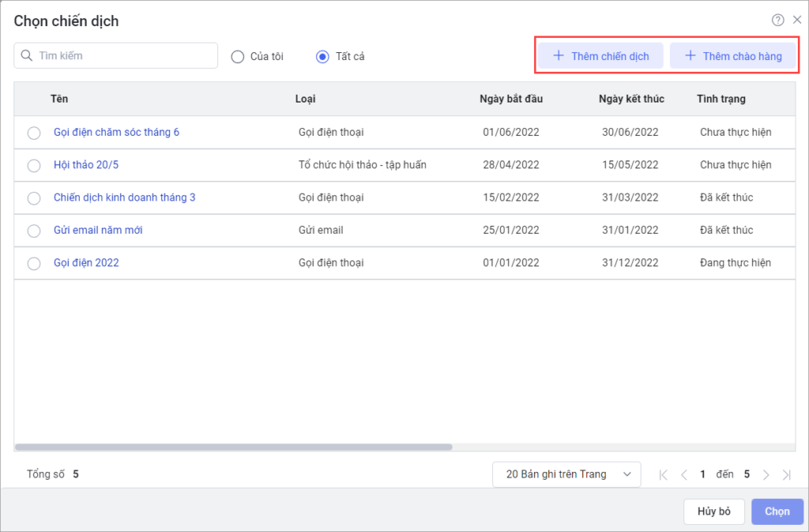Click the 28/04/2022 start date cell
Screen dimensions: 809x532
(x=511, y=165)
